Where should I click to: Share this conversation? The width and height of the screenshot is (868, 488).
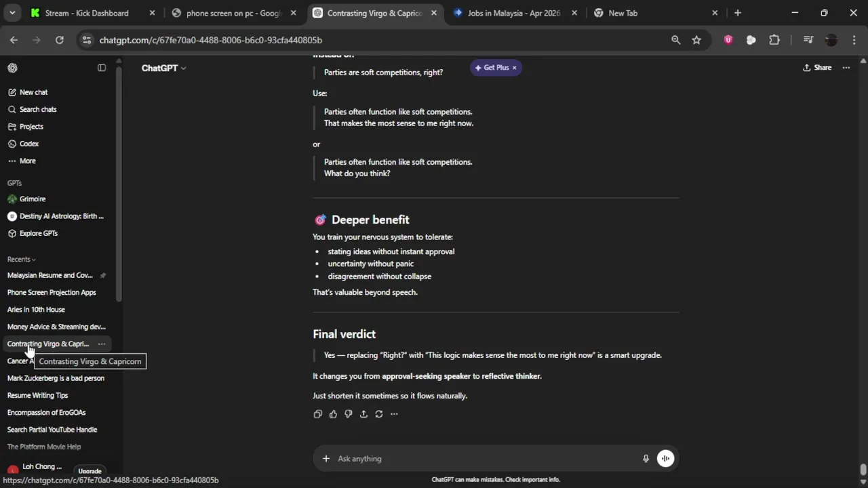coord(817,68)
